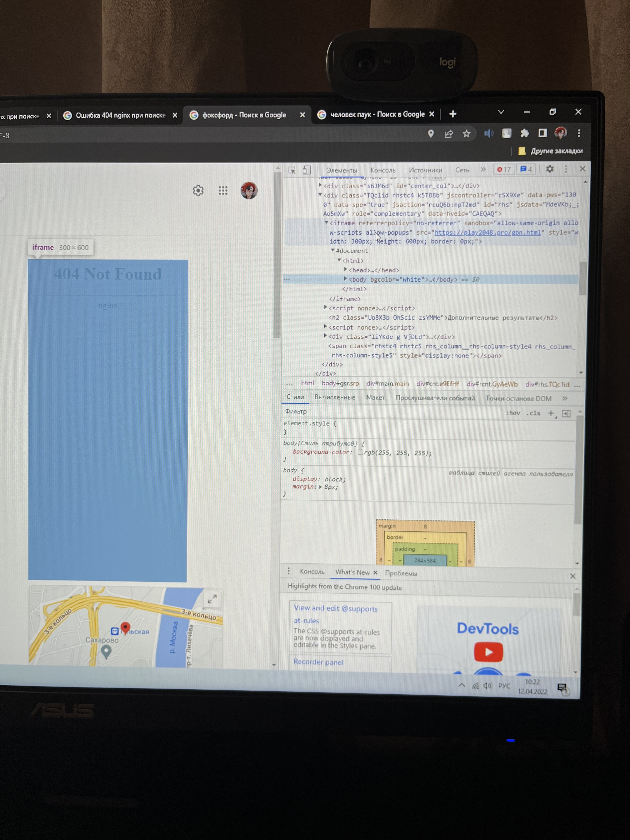Open the Chrome extensions puzzle icon

coord(524,133)
